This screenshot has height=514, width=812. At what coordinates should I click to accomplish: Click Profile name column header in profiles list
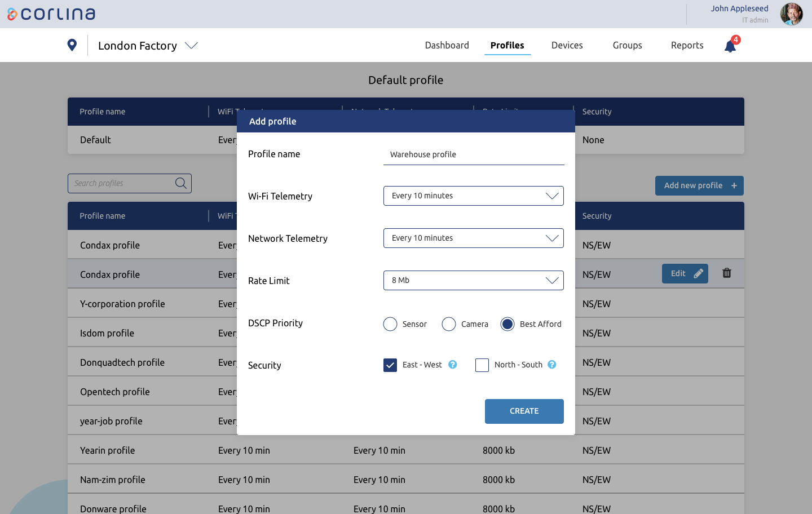point(103,216)
